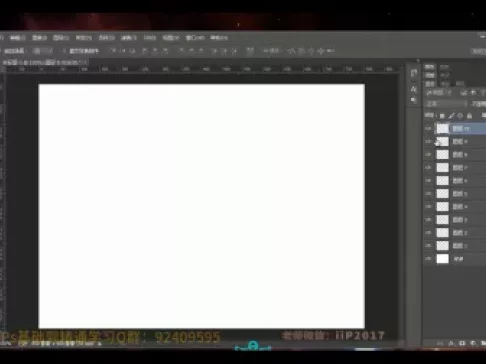Image resolution: width=486 pixels, height=364 pixels.
Task: Open the layer blend mode dropdown
Action: [x=446, y=104]
